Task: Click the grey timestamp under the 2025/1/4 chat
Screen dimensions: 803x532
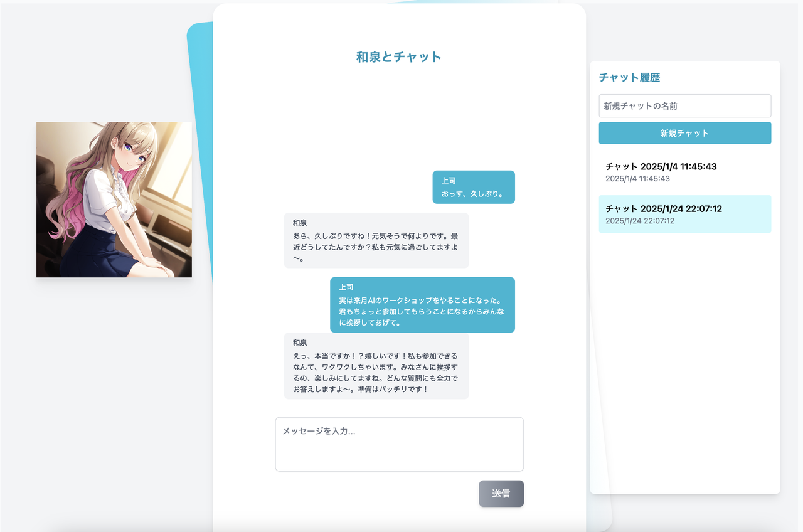Action: click(x=637, y=179)
